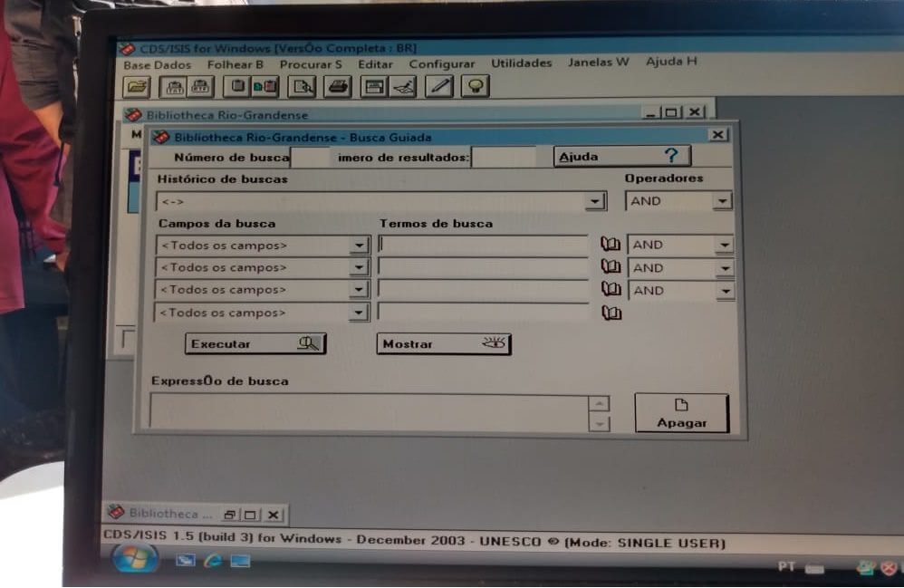This screenshot has width=904, height=588.
Task: Open dictionary book icon for second search term
Action: pyautogui.click(x=611, y=267)
